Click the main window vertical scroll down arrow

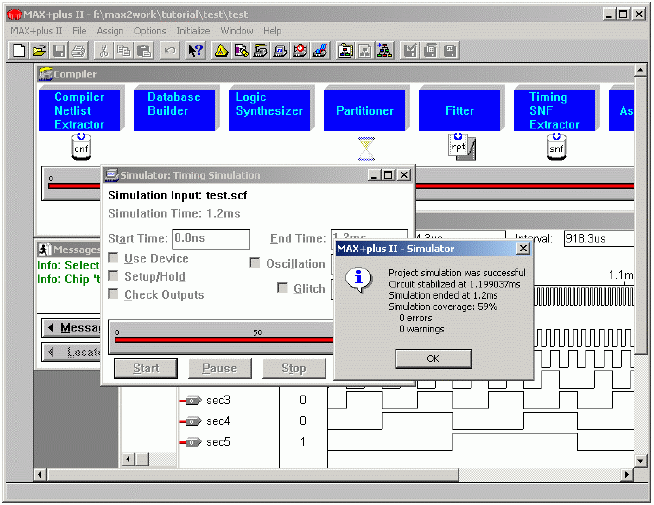click(641, 460)
